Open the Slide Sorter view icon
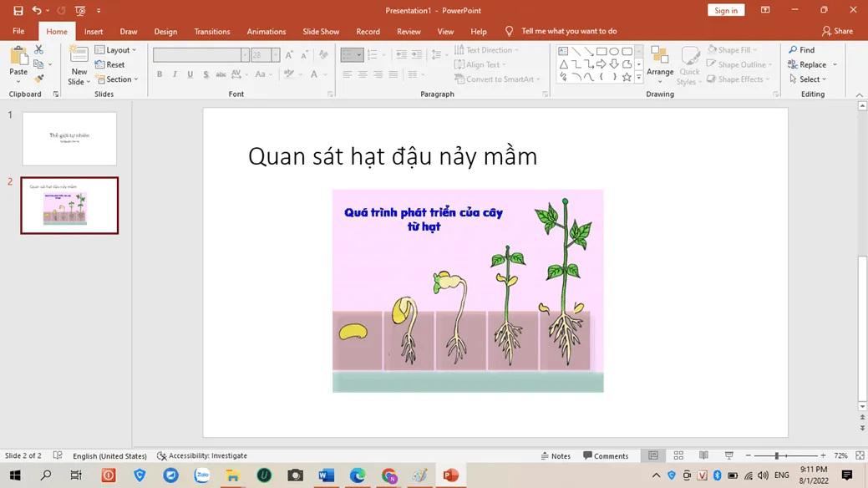The image size is (868, 488). [678, 455]
